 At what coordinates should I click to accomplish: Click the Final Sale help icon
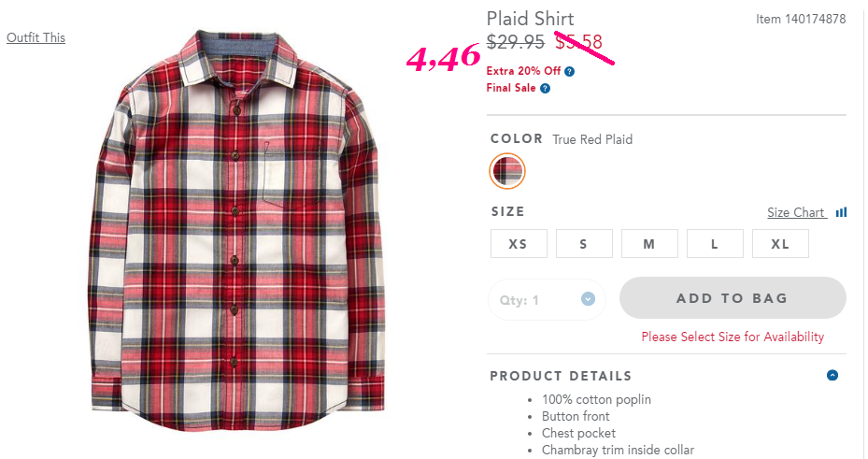point(546,88)
